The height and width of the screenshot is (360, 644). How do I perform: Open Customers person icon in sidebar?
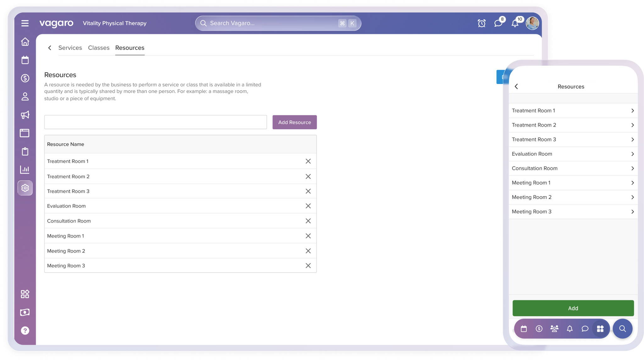pos(25,97)
